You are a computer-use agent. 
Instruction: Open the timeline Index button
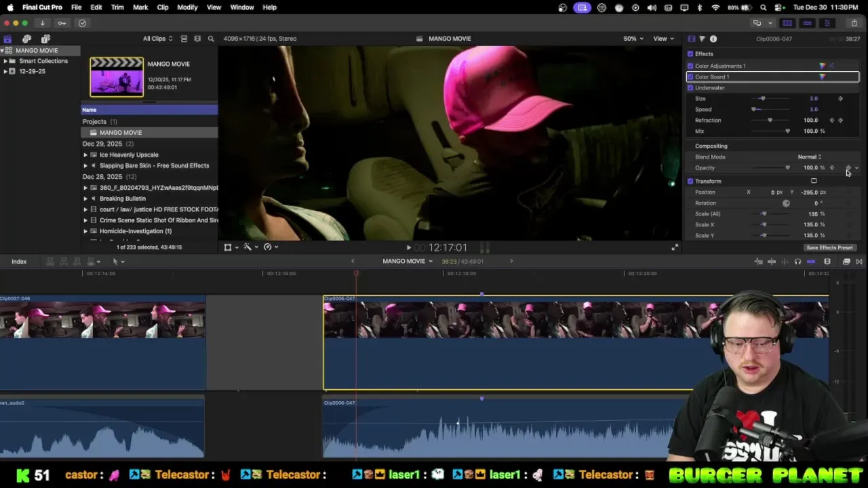click(x=19, y=262)
